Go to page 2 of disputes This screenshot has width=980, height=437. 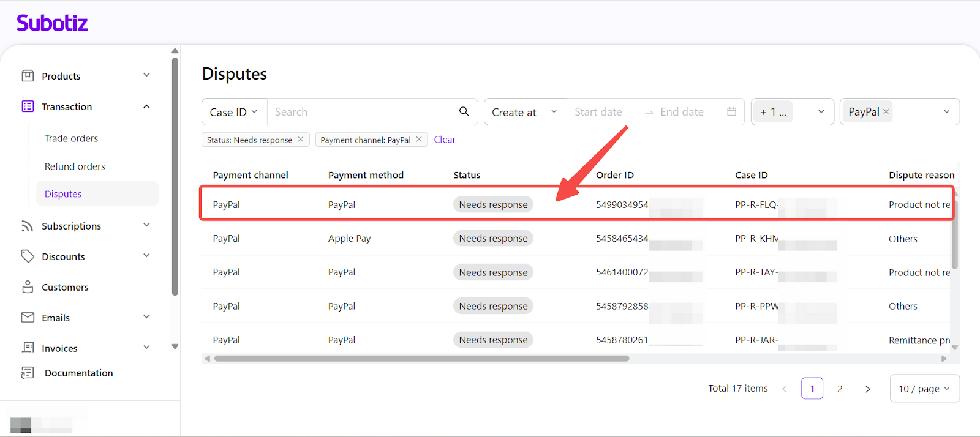(840, 389)
